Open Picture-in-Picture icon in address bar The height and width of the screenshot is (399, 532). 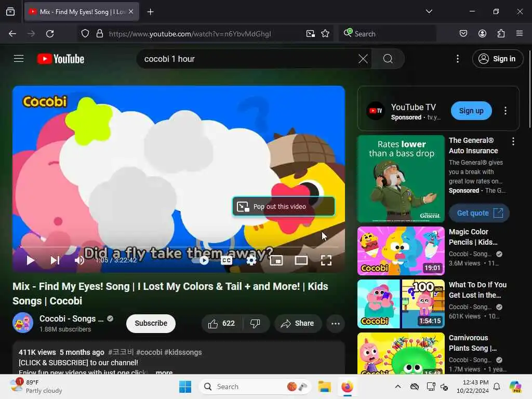311,34
